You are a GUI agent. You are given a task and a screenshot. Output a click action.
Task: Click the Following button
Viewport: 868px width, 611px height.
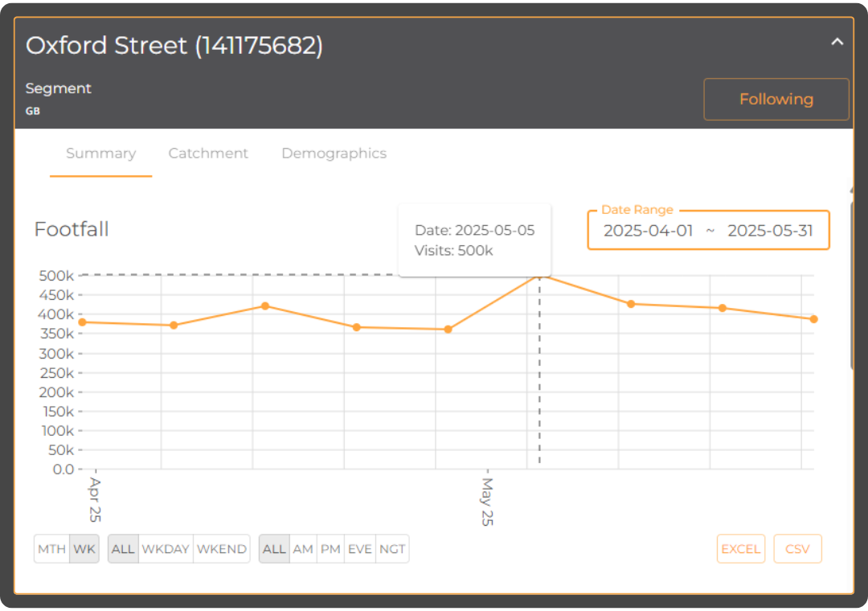click(776, 99)
